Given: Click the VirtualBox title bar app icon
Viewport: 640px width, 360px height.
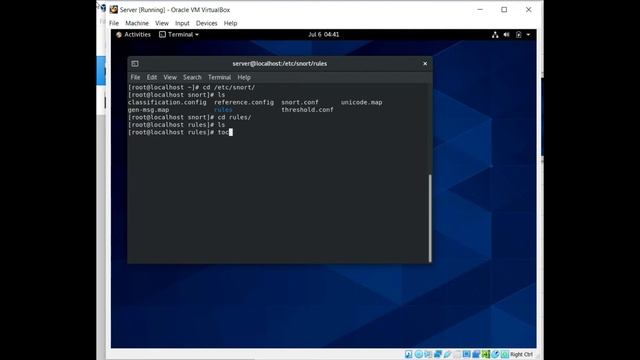Looking at the screenshot, I should coord(113,9).
